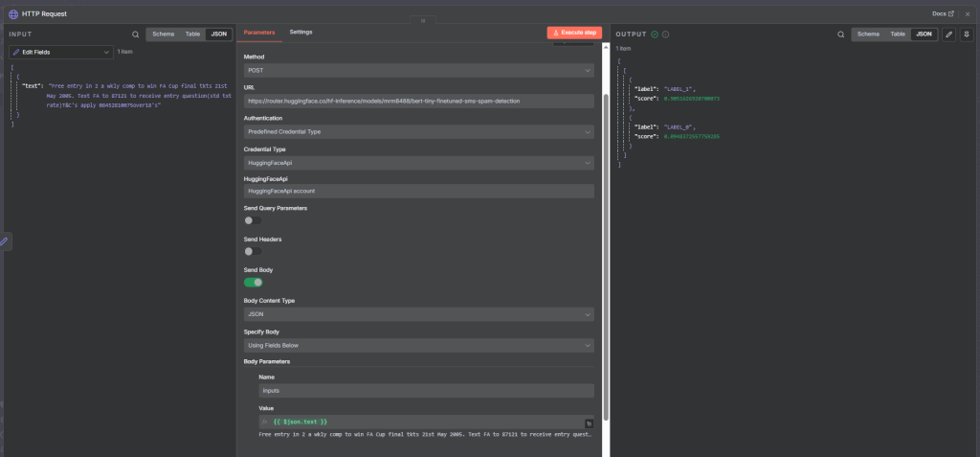Click the green success checkmark beside OUTPUT
Screen dimensions: 980x457
click(x=655, y=34)
